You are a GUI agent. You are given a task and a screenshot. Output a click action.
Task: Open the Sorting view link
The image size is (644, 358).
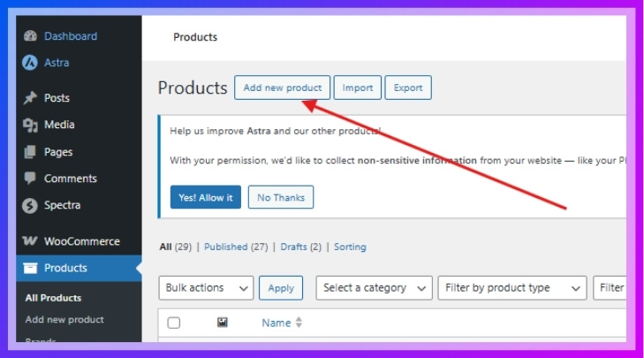pos(350,247)
